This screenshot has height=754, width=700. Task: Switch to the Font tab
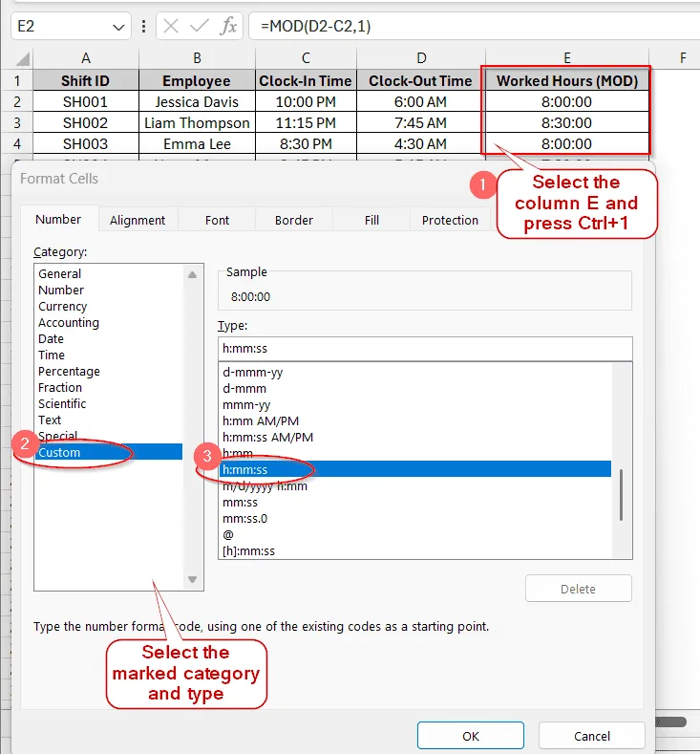point(217,220)
